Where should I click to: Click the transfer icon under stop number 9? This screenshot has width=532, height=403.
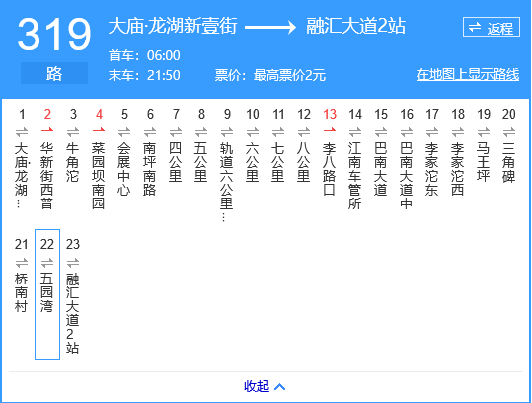[x=227, y=131]
